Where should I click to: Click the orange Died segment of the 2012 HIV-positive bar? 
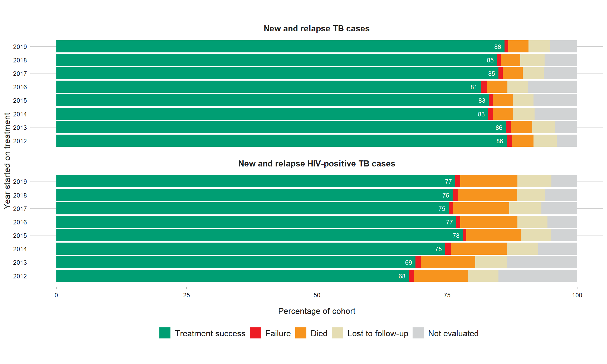point(441,276)
